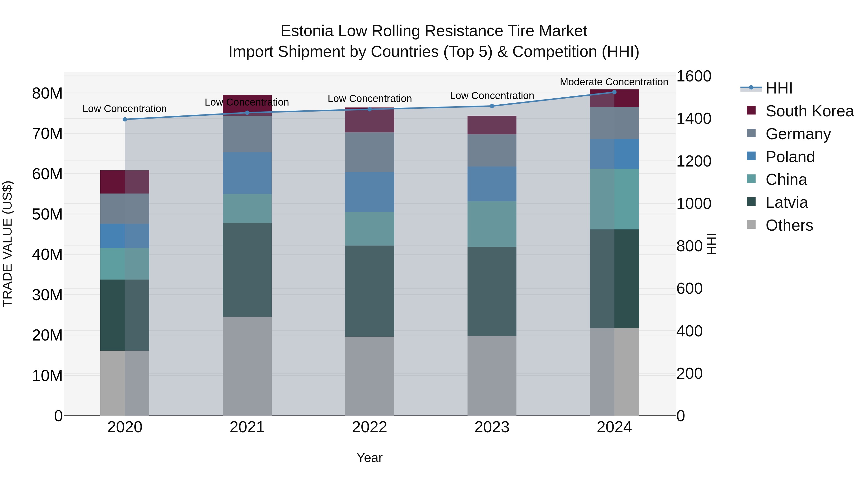
Task: Toggle South Korea legend entry
Action: pyautogui.click(x=800, y=111)
